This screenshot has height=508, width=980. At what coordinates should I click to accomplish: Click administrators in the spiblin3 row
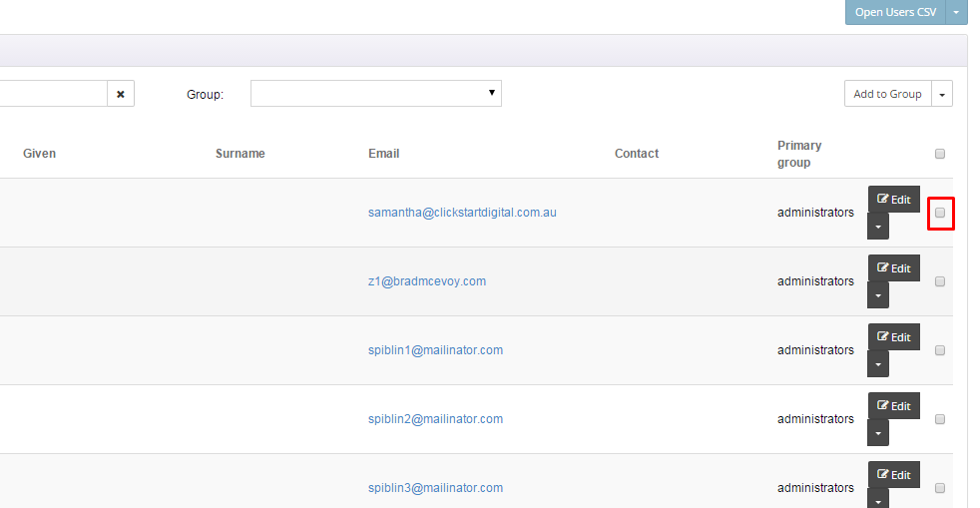click(x=815, y=487)
